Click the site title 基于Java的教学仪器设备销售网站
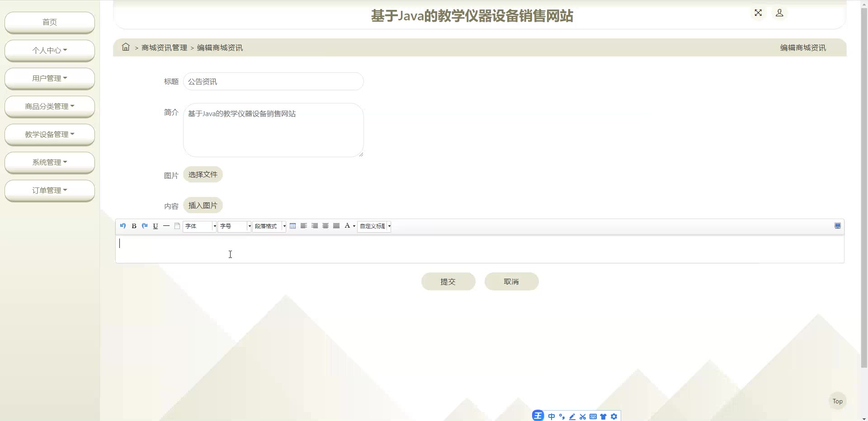 (x=472, y=16)
